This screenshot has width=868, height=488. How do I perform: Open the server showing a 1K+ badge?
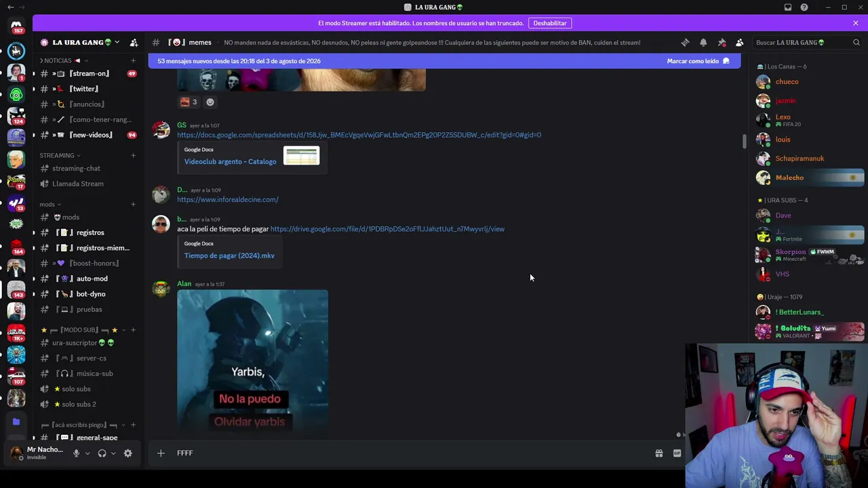[x=16, y=332]
